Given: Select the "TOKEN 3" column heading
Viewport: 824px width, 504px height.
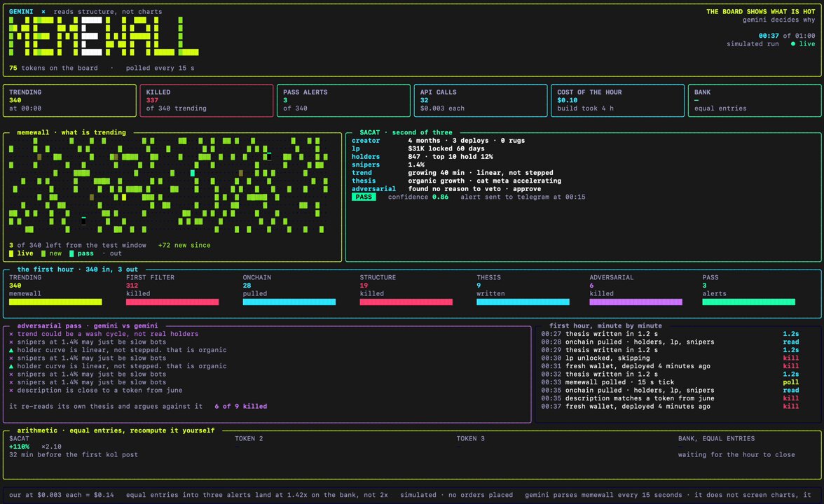Looking at the screenshot, I should 471,439.
